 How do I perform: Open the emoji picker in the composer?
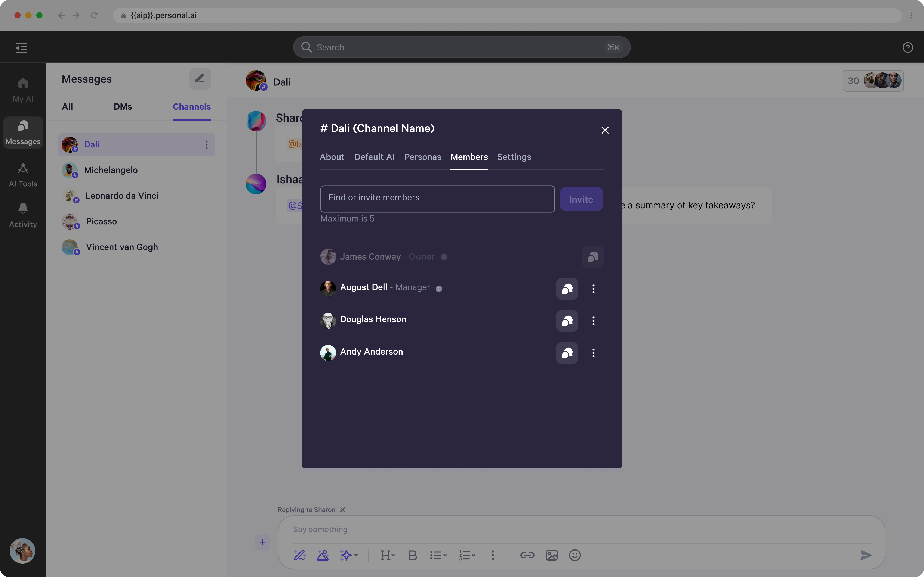[574, 555]
